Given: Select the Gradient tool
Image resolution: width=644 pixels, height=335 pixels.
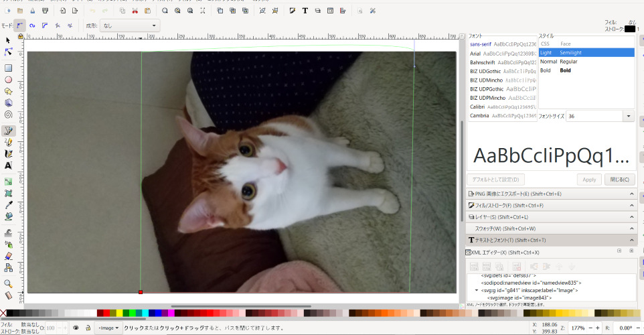Looking at the screenshot, I should click(x=8, y=182).
